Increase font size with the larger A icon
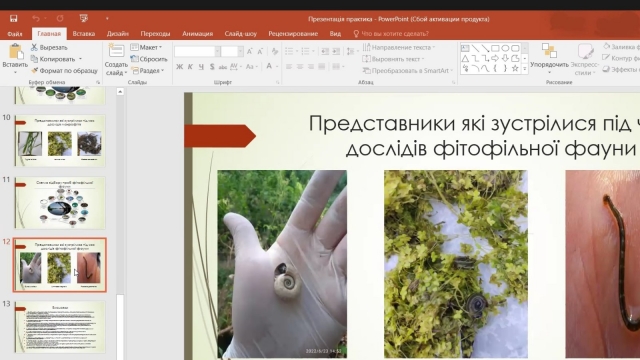This screenshot has width=640, height=360. pos(249,51)
